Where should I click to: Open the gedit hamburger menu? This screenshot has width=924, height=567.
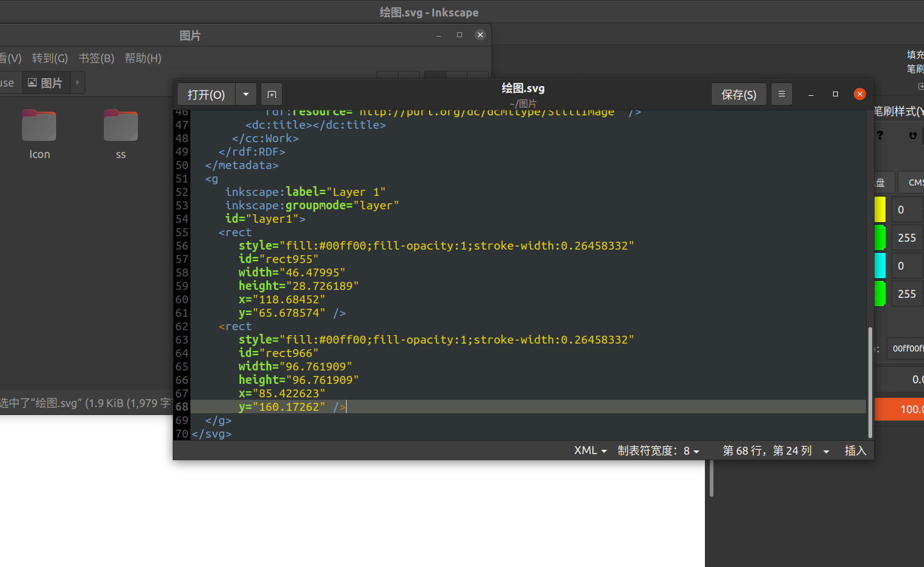(781, 95)
